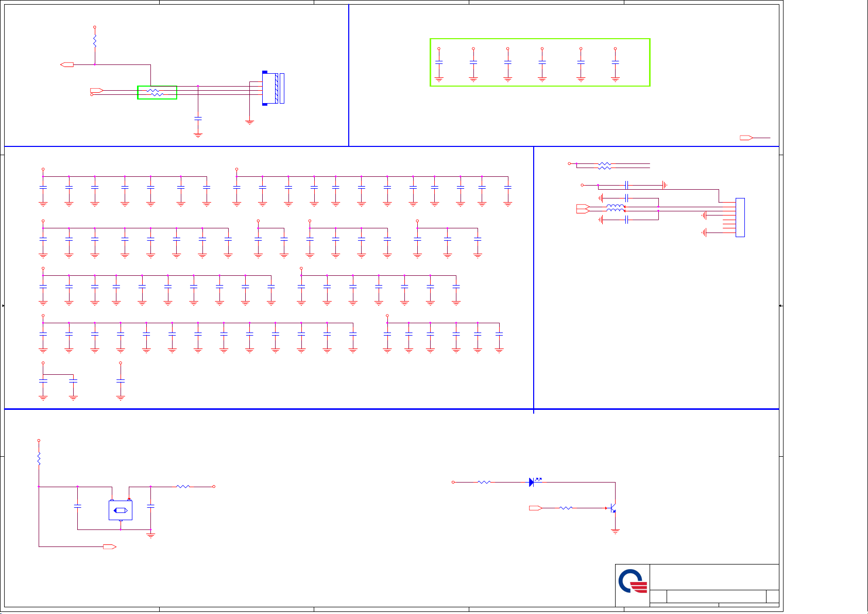This screenshot has width=868, height=614.
Task: Click the dual resistor above the choke circuit
Action: pos(605,165)
